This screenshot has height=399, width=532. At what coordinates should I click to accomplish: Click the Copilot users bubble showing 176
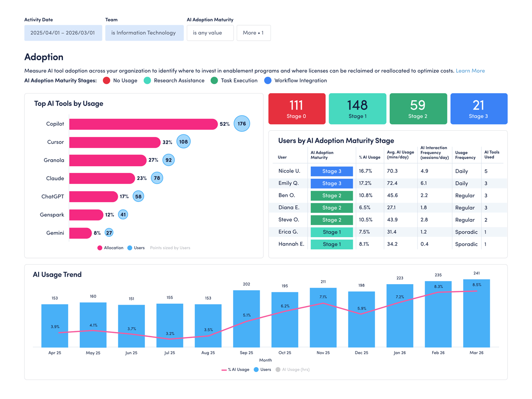(242, 124)
